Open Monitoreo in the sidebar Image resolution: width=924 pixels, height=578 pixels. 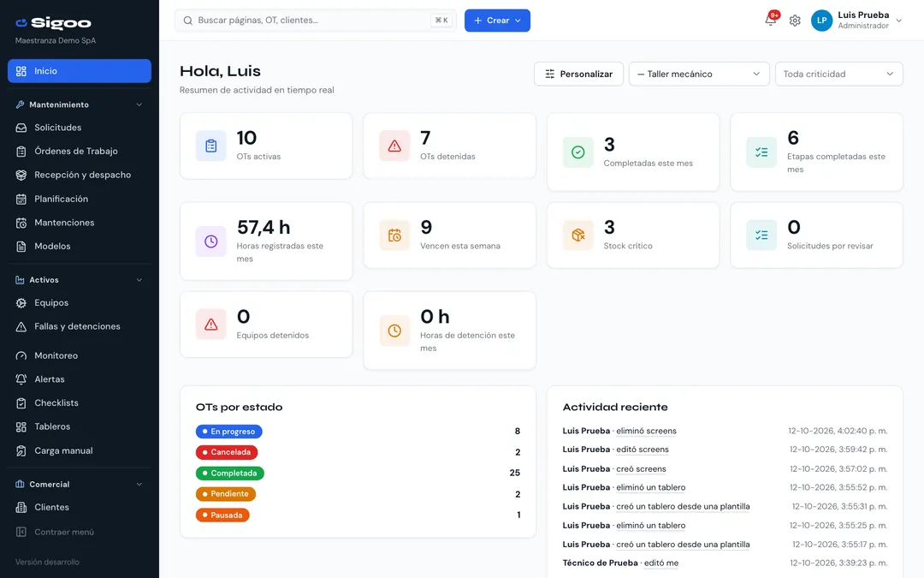(x=80, y=355)
